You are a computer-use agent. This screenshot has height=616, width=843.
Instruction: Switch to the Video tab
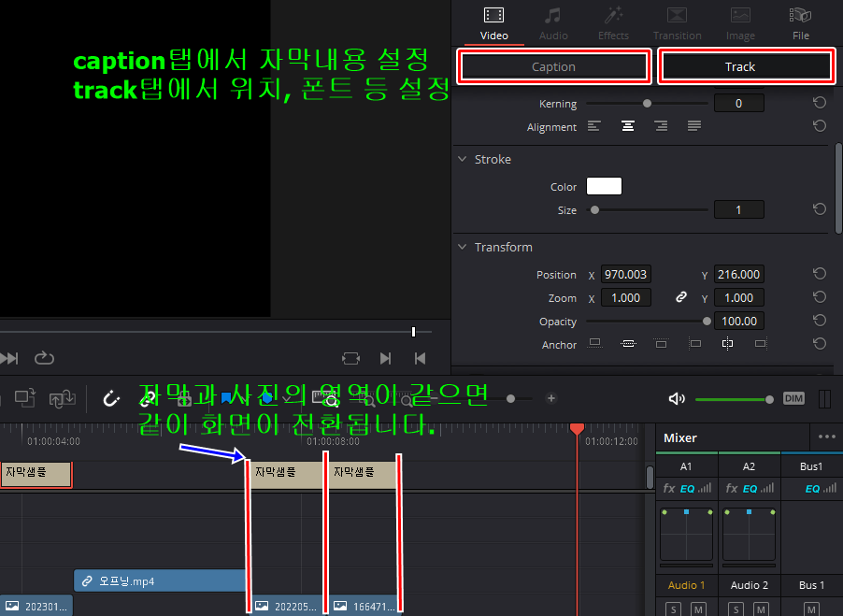tap(493, 21)
